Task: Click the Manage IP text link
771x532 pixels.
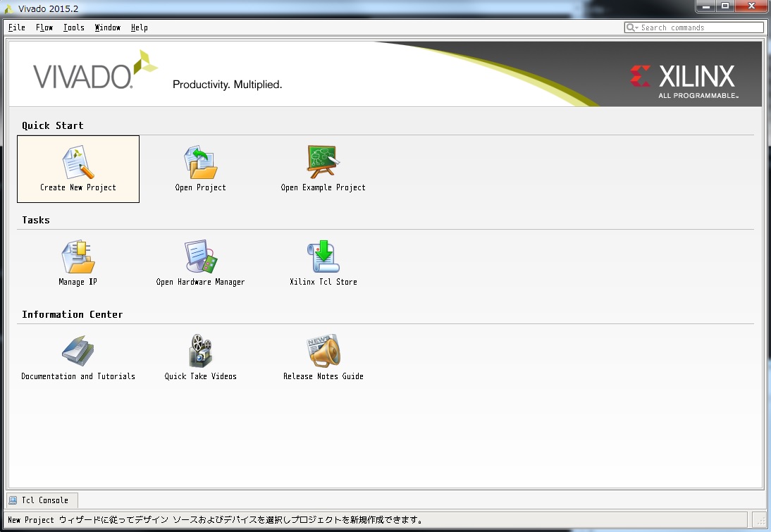Action: pos(78,282)
